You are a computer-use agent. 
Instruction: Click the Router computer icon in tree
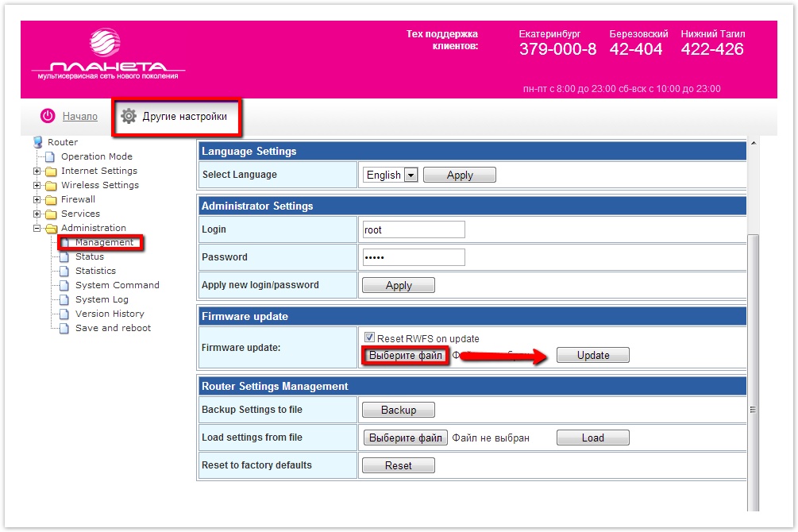coord(37,142)
